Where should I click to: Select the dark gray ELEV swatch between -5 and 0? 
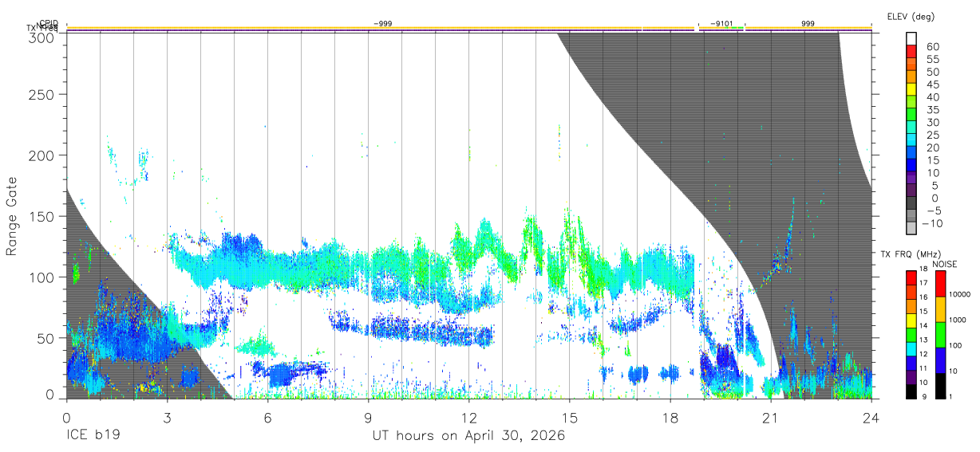912,204
